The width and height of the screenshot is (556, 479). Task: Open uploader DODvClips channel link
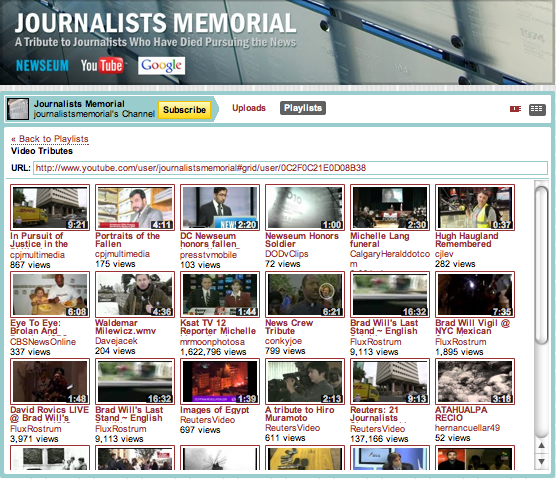(x=287, y=254)
